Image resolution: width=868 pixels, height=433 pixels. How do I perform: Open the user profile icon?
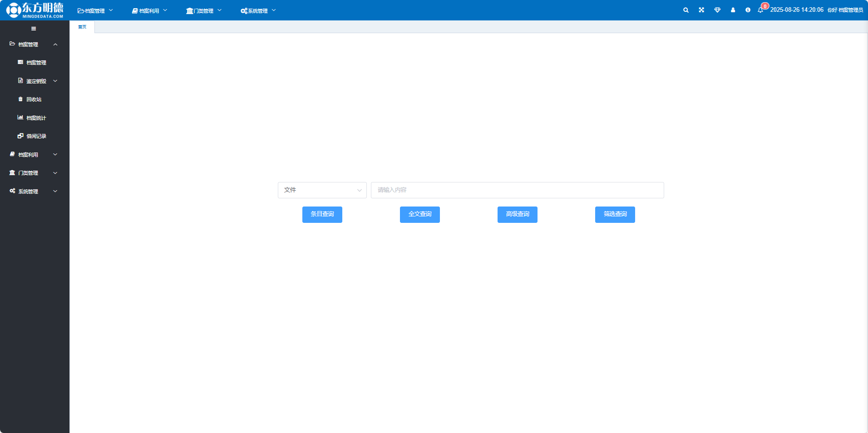pyautogui.click(x=733, y=10)
